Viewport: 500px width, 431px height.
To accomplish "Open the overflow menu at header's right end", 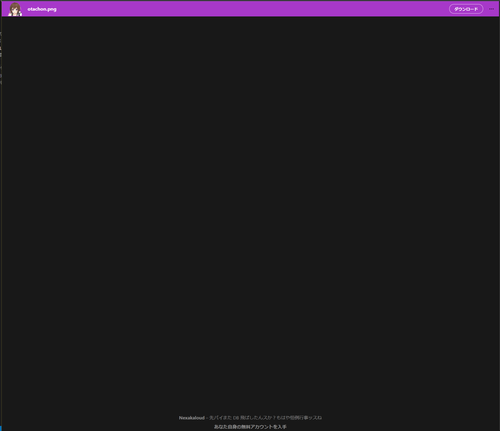I will coord(491,9).
